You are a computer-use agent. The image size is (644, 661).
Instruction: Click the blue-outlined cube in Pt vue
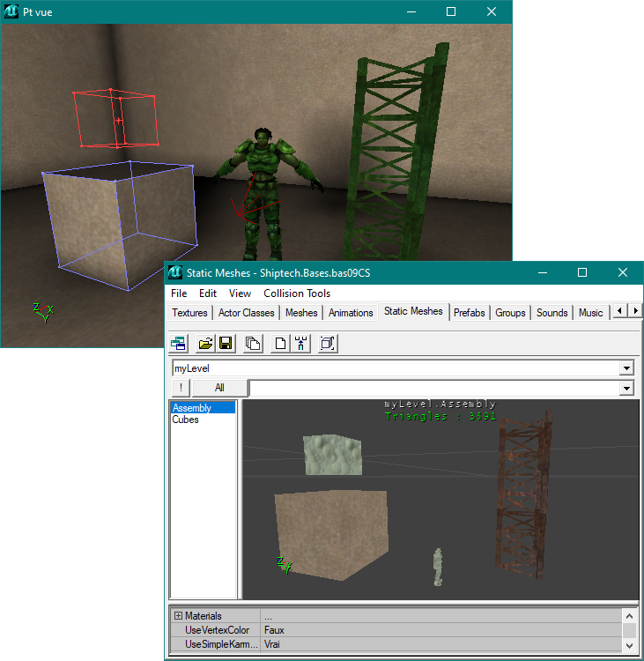tap(120, 226)
